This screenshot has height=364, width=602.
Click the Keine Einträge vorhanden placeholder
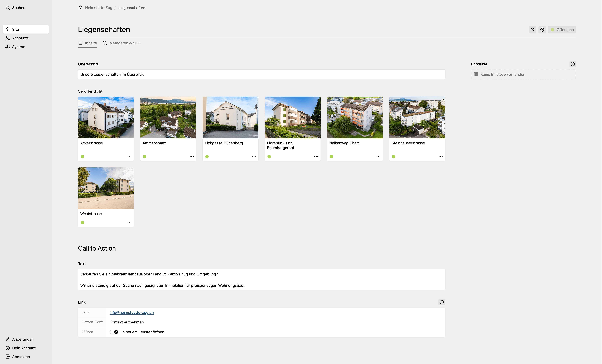[523, 74]
